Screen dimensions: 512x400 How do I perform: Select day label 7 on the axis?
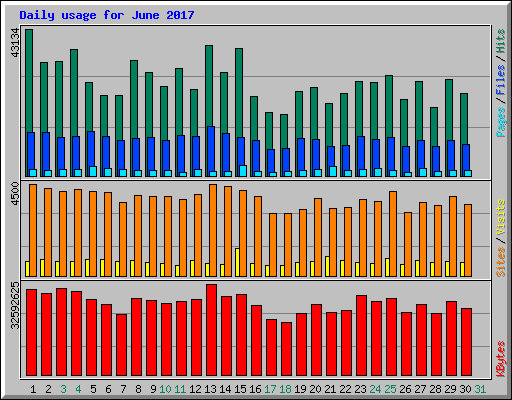coord(123,389)
